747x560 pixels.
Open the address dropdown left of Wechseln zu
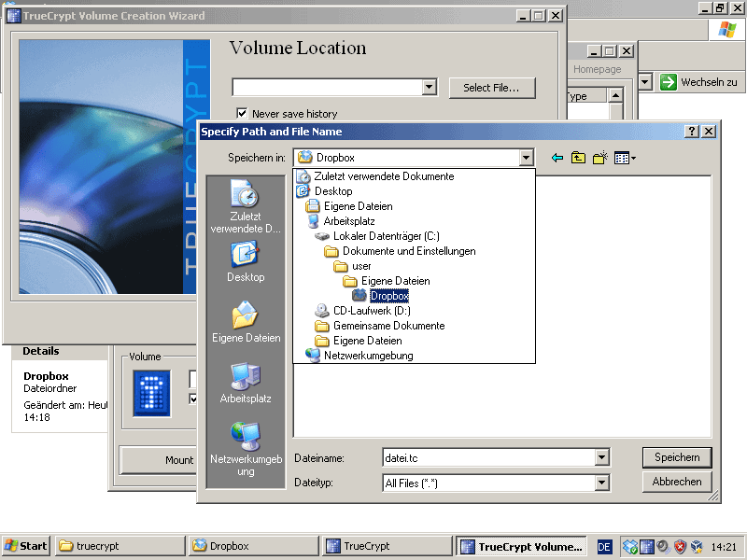pyautogui.click(x=645, y=82)
